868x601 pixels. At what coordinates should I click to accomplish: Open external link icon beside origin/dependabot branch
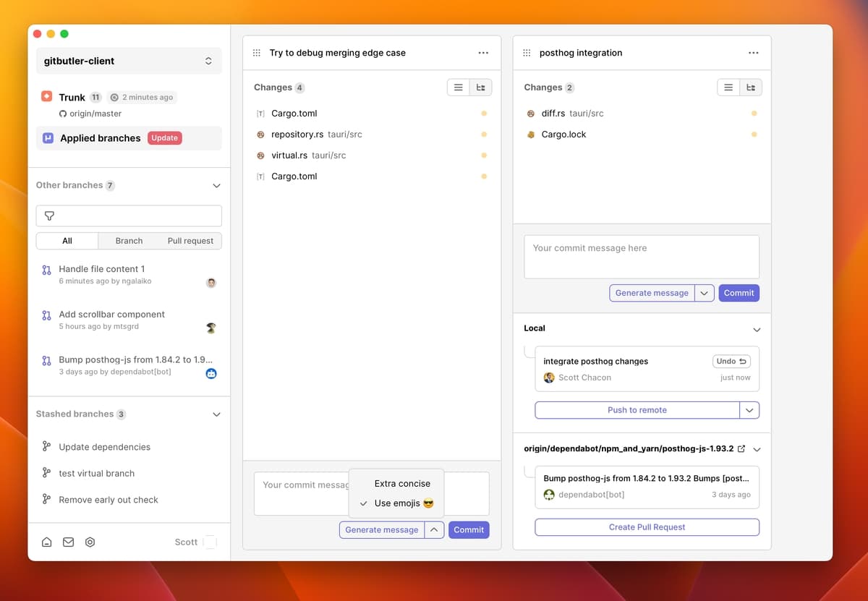point(741,449)
